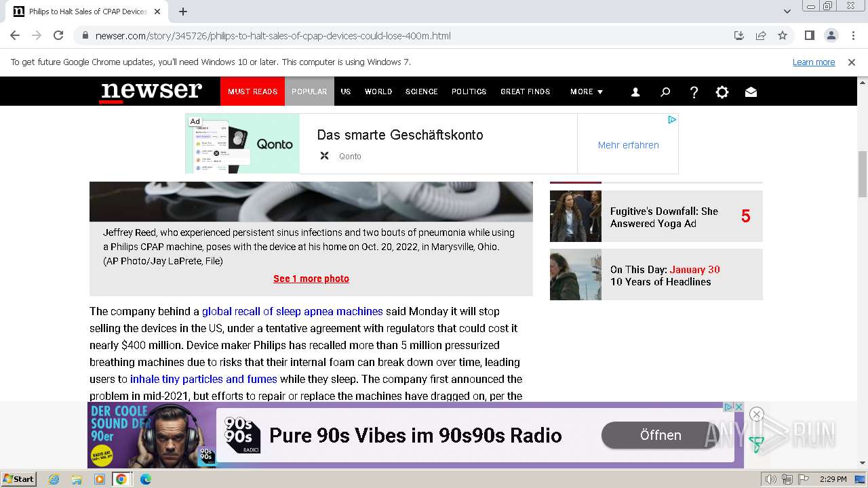Open Newser settings gear icon

point(722,92)
